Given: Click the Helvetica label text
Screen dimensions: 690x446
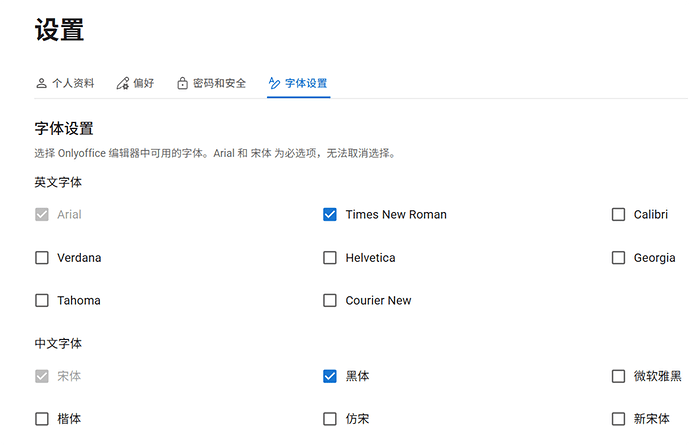Looking at the screenshot, I should click(371, 258).
